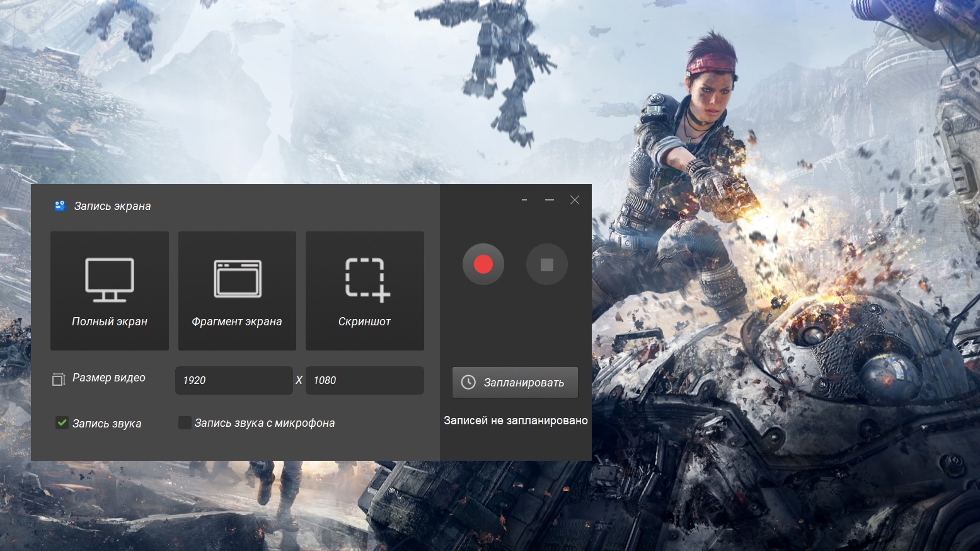Focus the video width field showing 1920
The height and width of the screenshot is (551, 980).
point(233,380)
